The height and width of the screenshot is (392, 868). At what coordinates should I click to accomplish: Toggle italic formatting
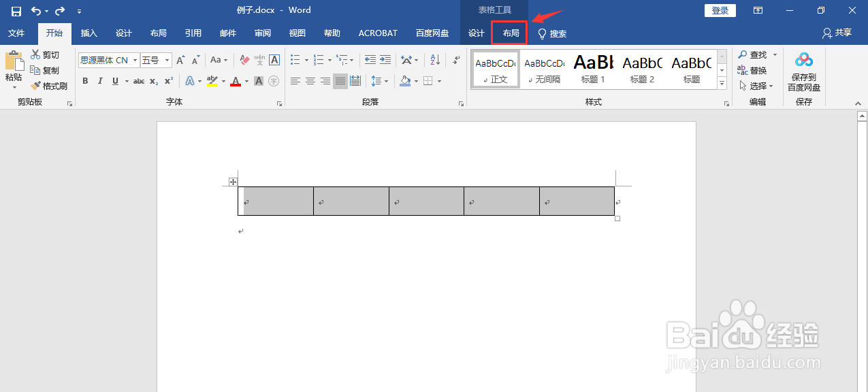(101, 80)
